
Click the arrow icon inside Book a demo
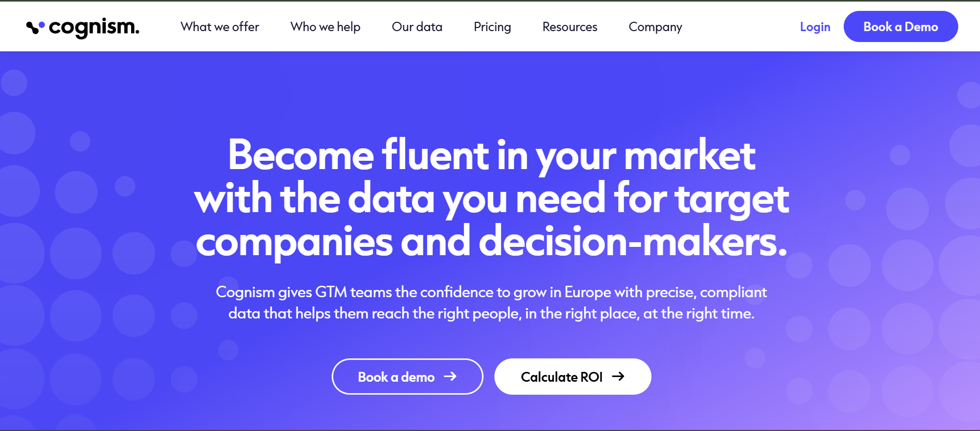pyautogui.click(x=450, y=377)
